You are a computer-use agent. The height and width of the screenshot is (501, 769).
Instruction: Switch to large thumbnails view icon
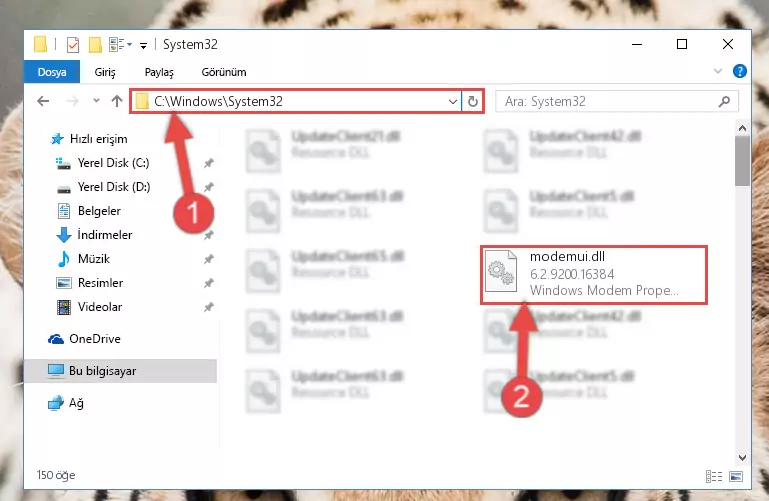point(736,476)
